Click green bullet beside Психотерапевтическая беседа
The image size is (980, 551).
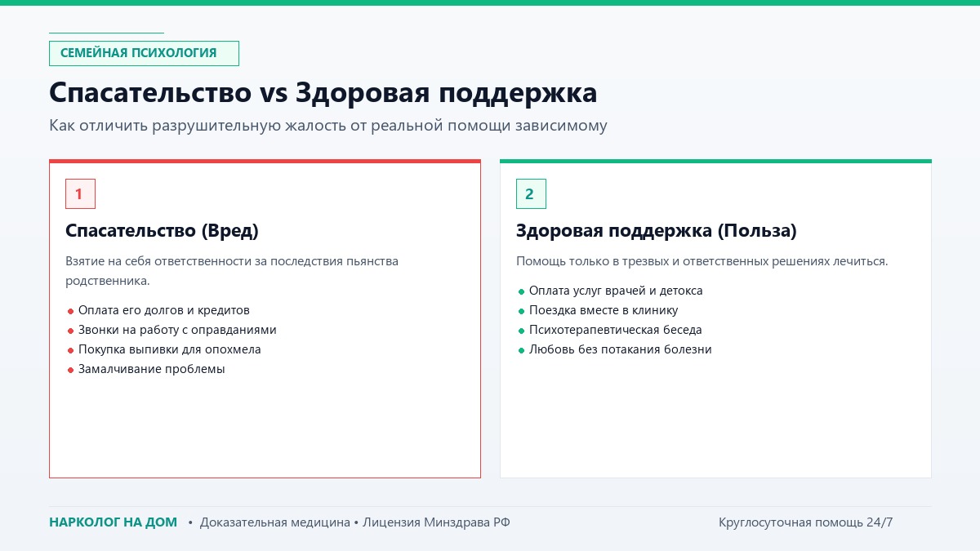click(521, 331)
